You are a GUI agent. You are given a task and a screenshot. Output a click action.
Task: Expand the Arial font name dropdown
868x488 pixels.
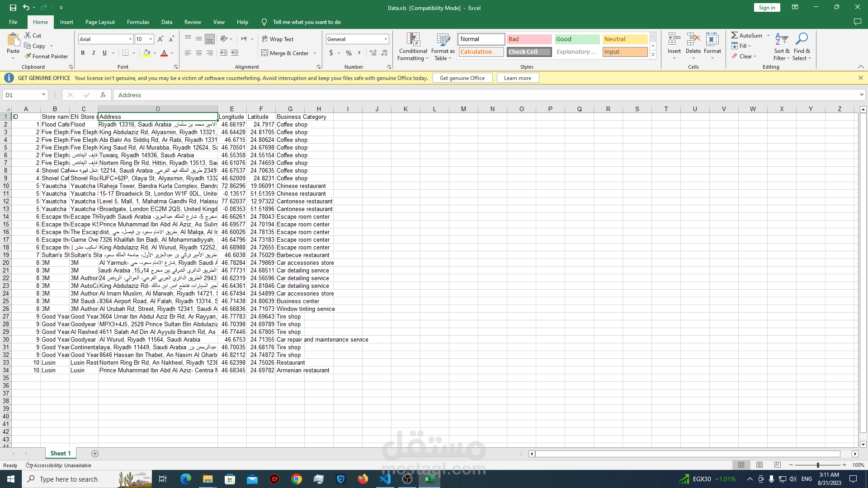[x=130, y=39]
